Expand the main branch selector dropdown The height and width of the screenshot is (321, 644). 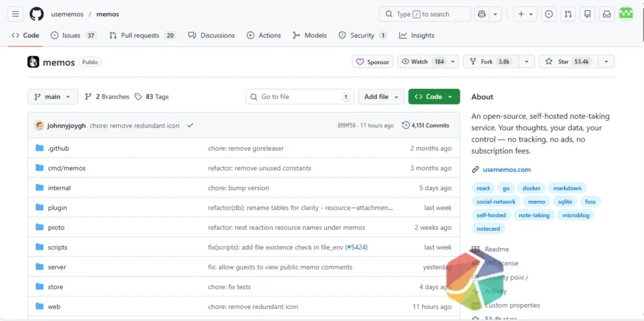point(53,97)
